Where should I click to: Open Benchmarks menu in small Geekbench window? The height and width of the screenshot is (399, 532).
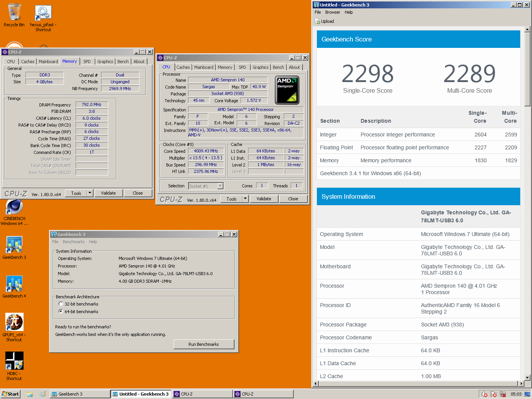tap(74, 242)
